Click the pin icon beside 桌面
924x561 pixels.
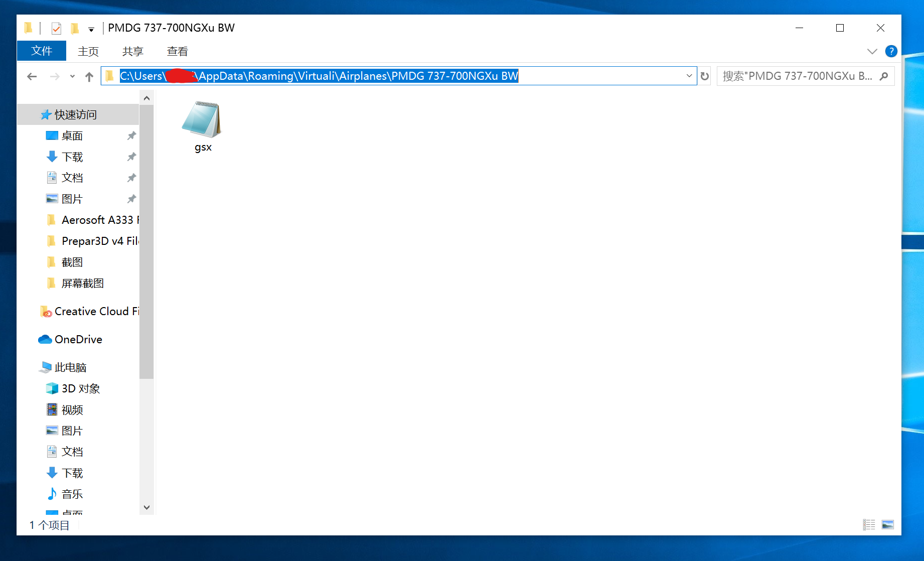pos(131,136)
